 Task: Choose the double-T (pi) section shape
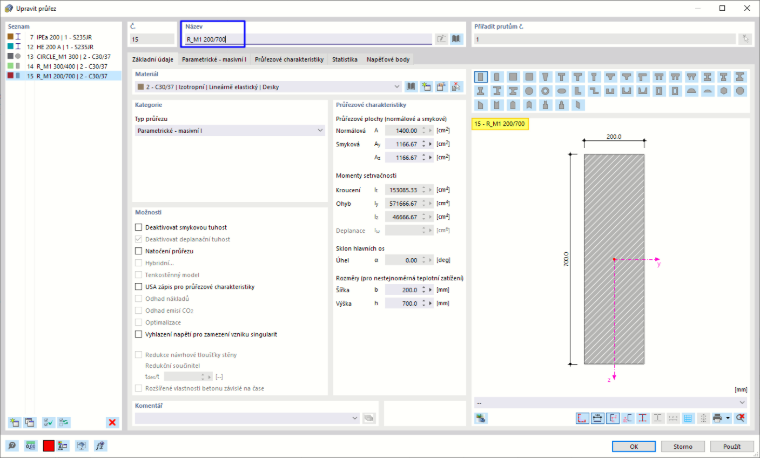point(659,77)
